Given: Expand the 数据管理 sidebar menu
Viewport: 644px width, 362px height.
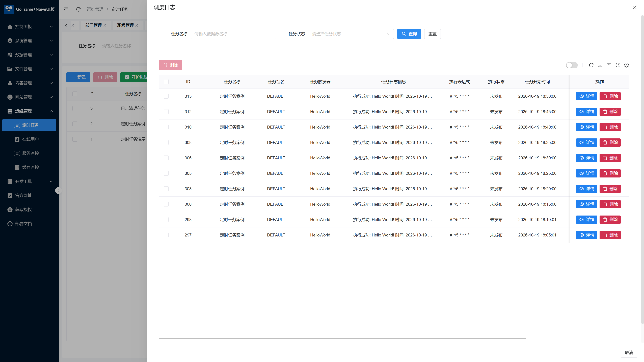Looking at the screenshot, I should tap(29, 55).
